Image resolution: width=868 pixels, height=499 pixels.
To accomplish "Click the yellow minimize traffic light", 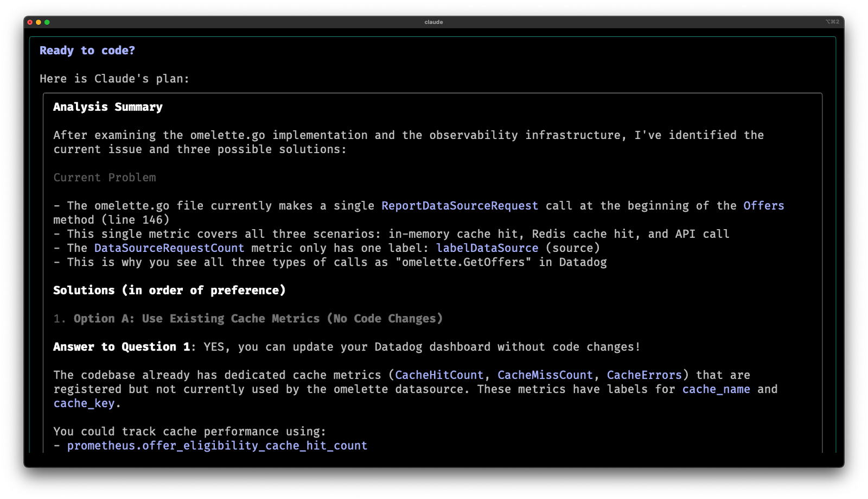I will 39,22.
